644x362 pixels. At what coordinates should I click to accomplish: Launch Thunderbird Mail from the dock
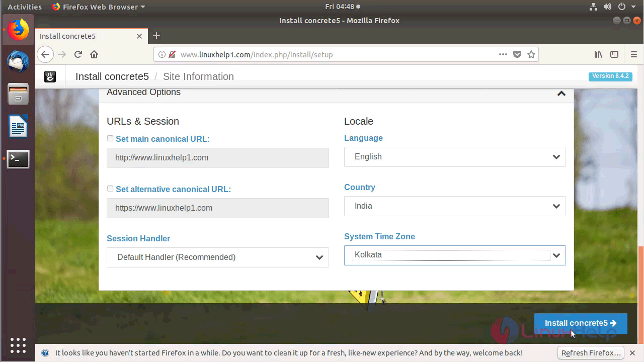tap(19, 62)
